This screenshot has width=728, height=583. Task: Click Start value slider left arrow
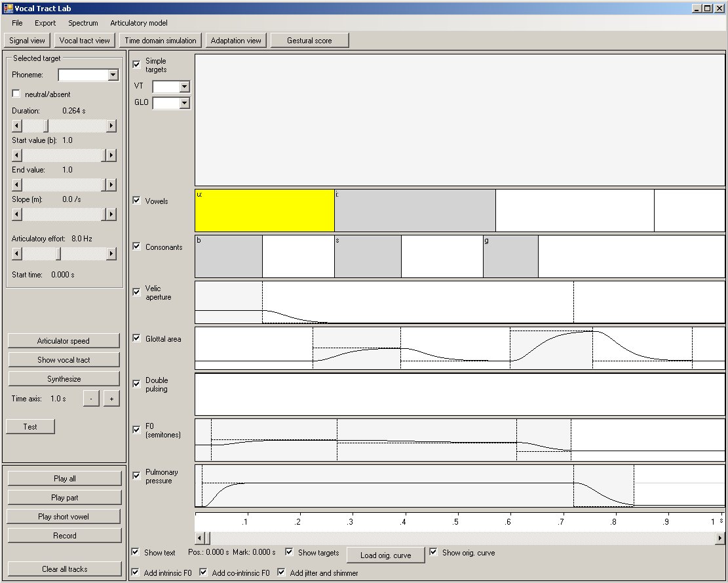17,155
